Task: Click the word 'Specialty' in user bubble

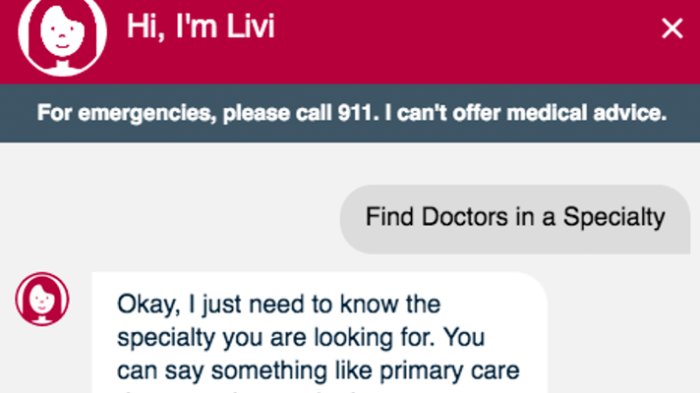Action: click(x=614, y=217)
